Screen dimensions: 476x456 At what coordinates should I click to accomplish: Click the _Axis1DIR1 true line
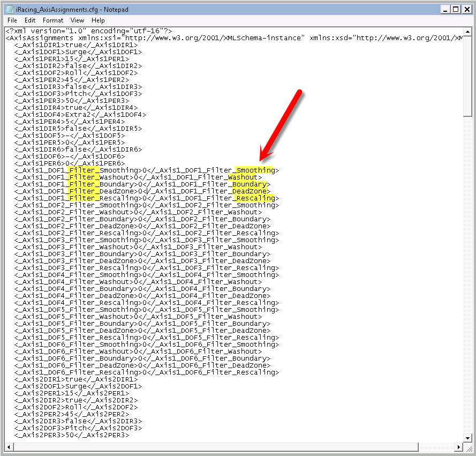[76, 45]
